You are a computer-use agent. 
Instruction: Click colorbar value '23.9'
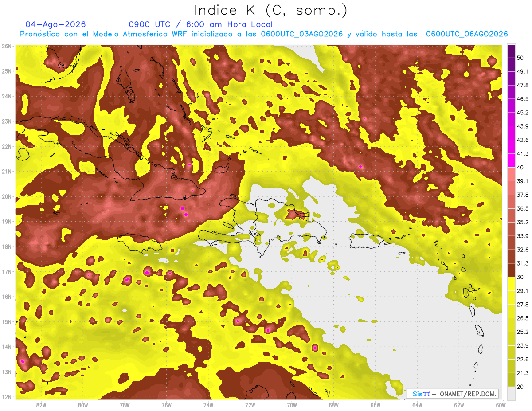tap(522, 346)
